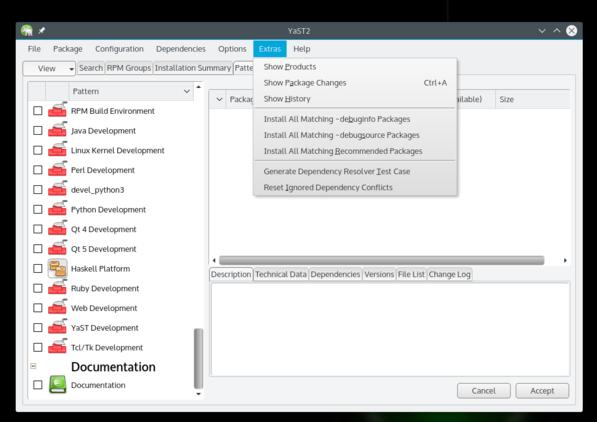Check the RPM Build Environment checkbox

(38, 111)
